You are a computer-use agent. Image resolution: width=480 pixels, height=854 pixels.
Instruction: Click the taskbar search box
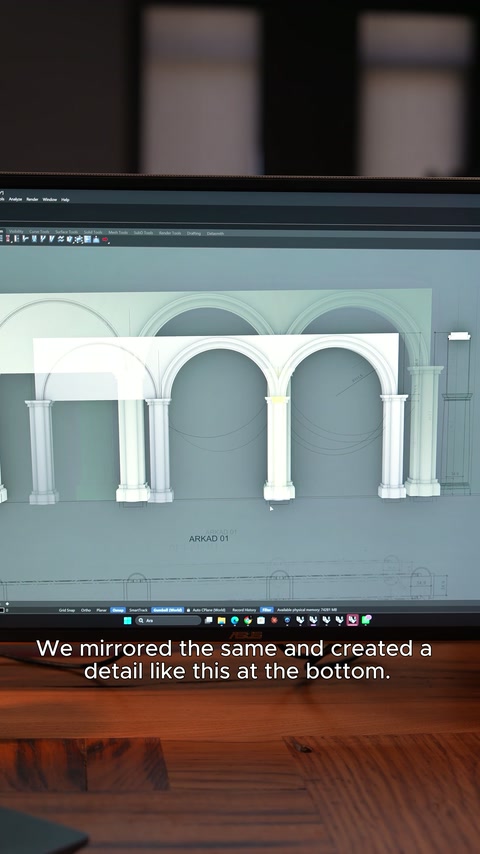(x=168, y=620)
